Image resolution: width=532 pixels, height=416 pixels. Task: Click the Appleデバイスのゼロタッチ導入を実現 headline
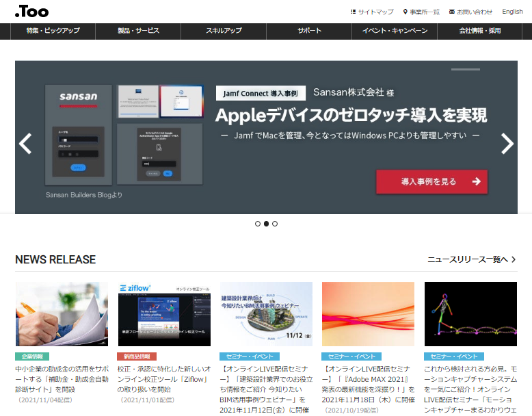coord(351,116)
